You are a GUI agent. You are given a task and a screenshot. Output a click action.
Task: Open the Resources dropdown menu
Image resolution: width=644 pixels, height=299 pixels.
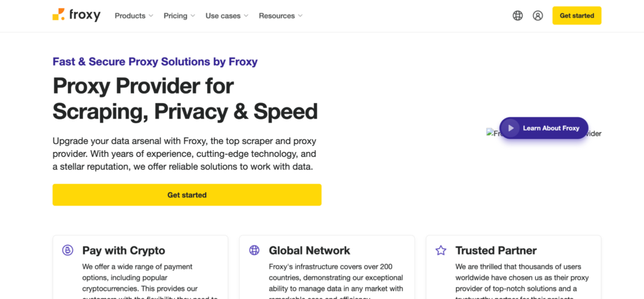[280, 16]
